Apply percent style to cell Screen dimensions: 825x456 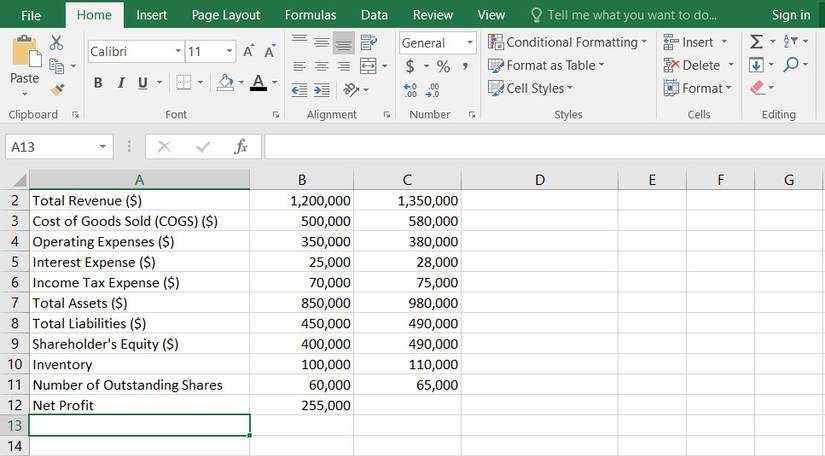(442, 66)
